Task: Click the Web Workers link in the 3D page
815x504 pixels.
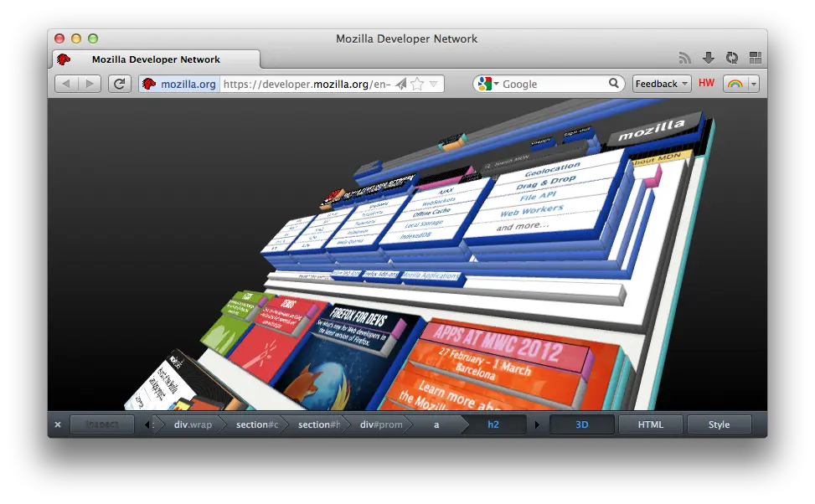Action: tap(531, 211)
